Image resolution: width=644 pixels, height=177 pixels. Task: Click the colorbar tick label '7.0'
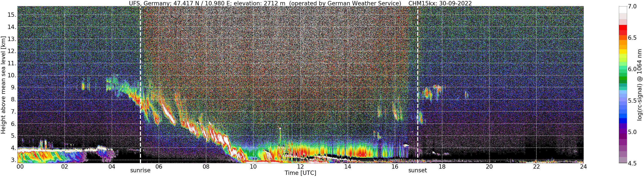click(x=632, y=7)
